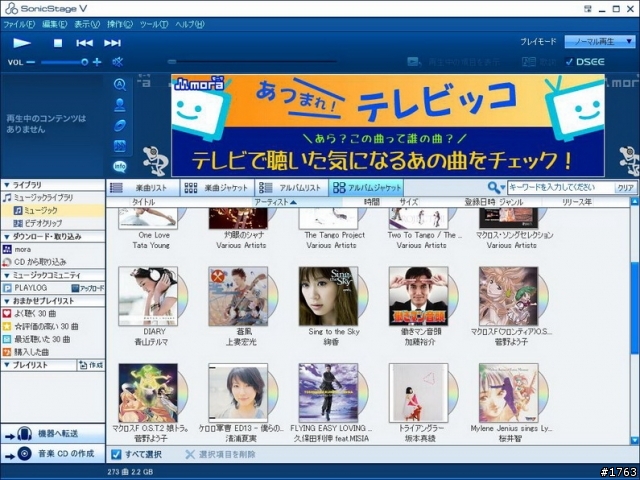Select the トライアングラー album cover
This screenshot has width=640, height=480.
[419, 393]
